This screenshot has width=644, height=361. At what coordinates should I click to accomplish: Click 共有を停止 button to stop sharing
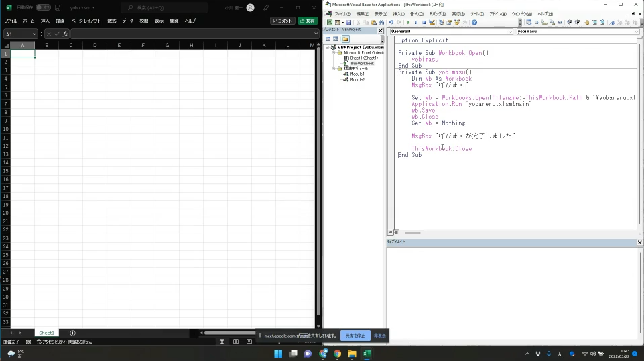(355, 336)
